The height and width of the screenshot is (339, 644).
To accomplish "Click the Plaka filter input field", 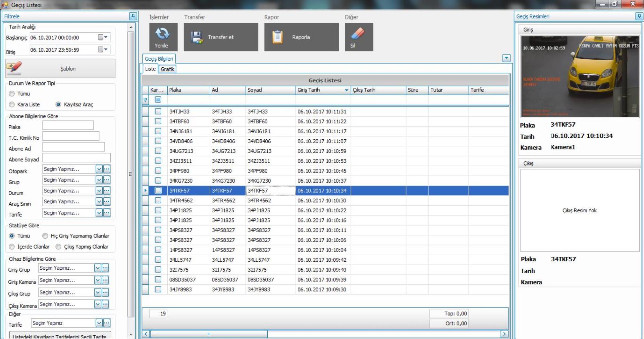I will click(x=68, y=125).
